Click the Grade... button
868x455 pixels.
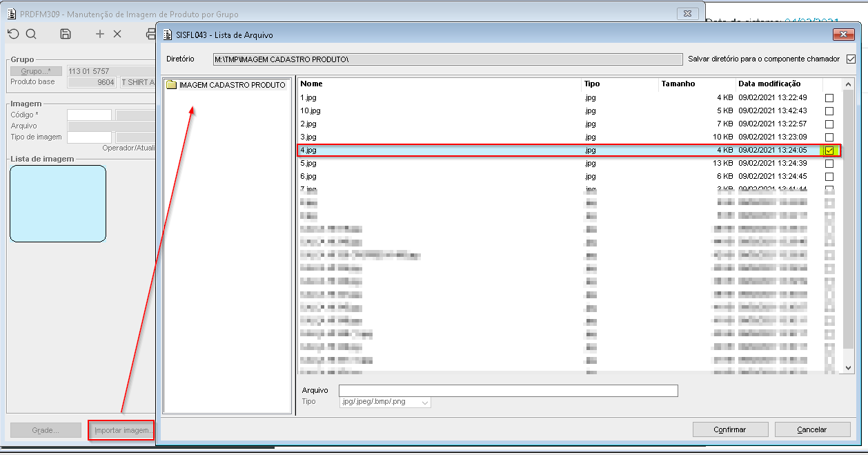click(46, 430)
